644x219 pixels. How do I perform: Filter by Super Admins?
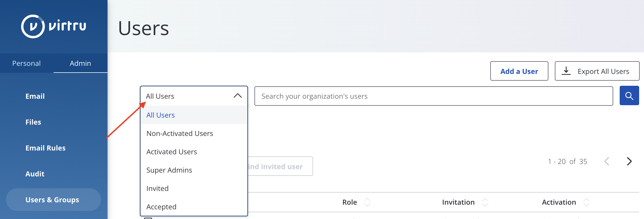click(x=194, y=170)
